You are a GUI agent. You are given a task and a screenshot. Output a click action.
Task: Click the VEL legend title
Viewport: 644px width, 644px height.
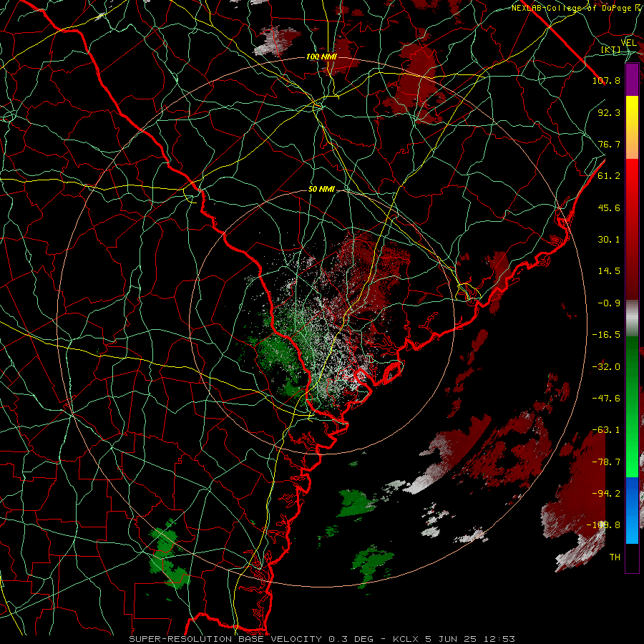point(628,43)
